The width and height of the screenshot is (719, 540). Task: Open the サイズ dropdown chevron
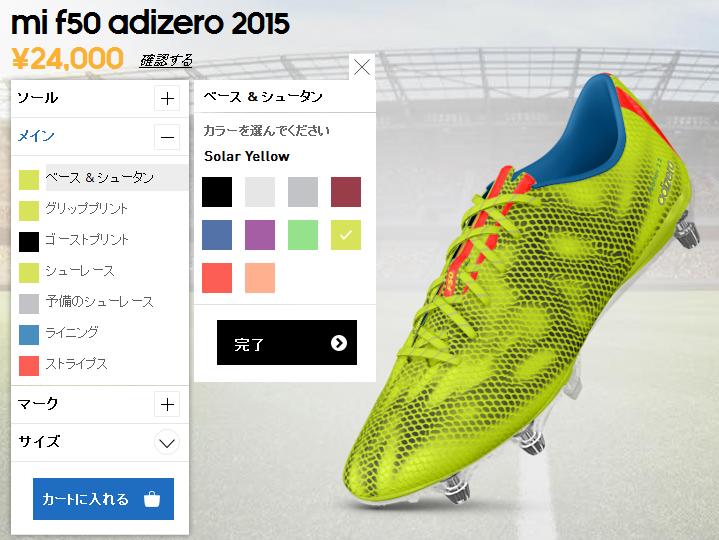pos(167,443)
